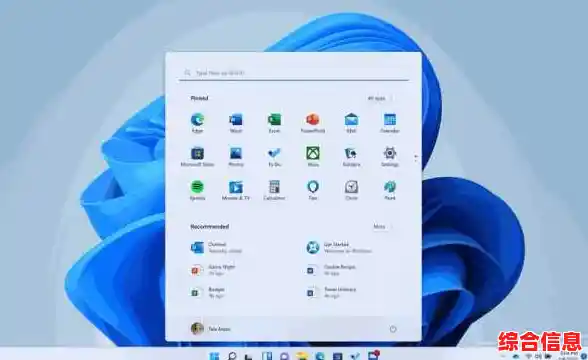Click the power button in Start menu
Screen dimensions: 588x360
(393, 329)
